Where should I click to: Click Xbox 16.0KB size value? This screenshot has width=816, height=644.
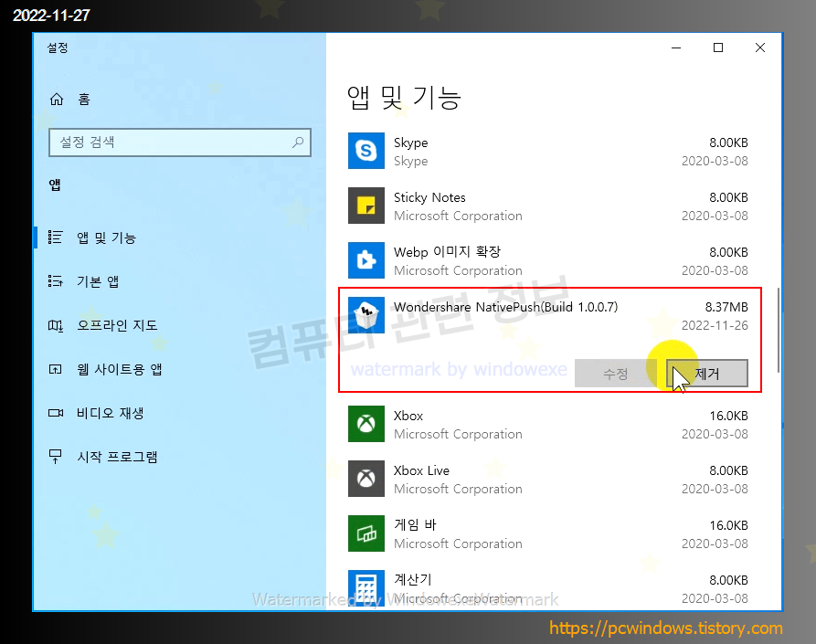728,416
